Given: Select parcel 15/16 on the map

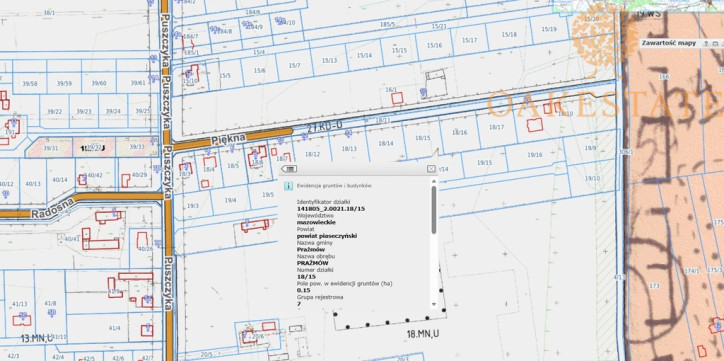Looking at the screenshot, I should point(434,45).
